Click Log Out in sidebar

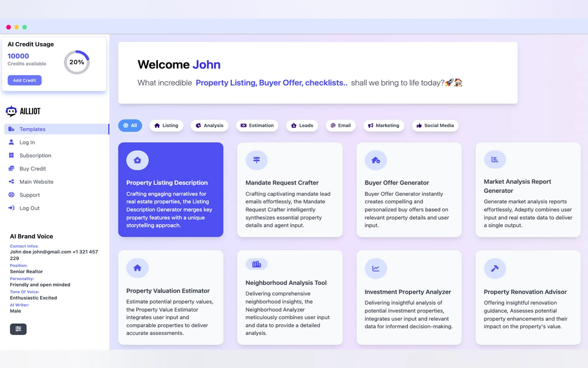pos(29,208)
